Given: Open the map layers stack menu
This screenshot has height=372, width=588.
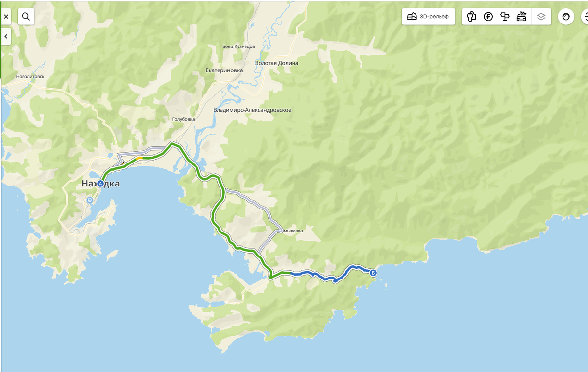Looking at the screenshot, I should coord(541,17).
